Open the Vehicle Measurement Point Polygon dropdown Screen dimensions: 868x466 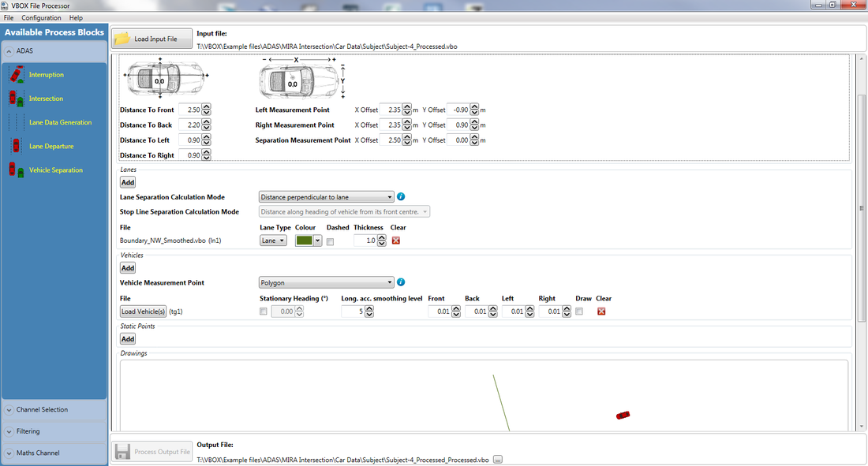pyautogui.click(x=326, y=283)
